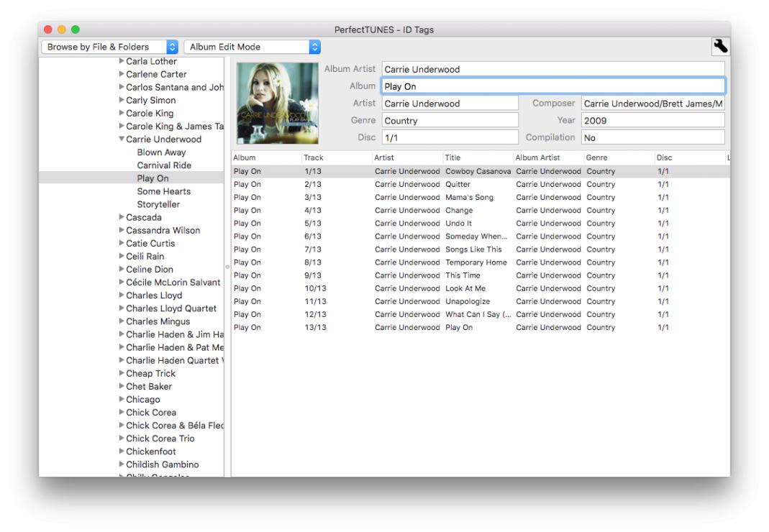Image resolution: width=769 pixels, height=532 pixels.
Task: Collapse the Carrie Underwood tree node
Action: (x=122, y=139)
